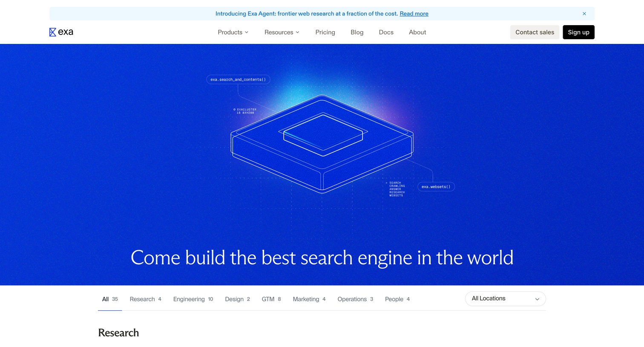Click the Sign up button
Image resolution: width=644 pixels, height=347 pixels.
click(x=578, y=32)
